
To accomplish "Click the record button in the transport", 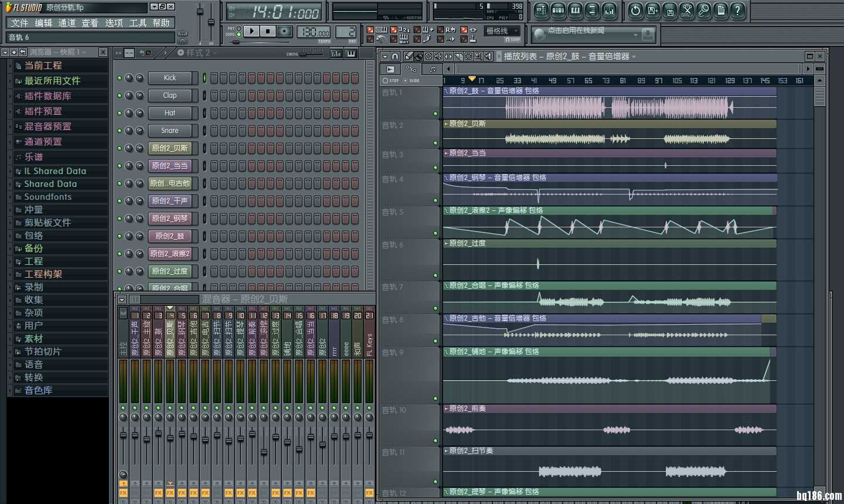I will pos(284,31).
